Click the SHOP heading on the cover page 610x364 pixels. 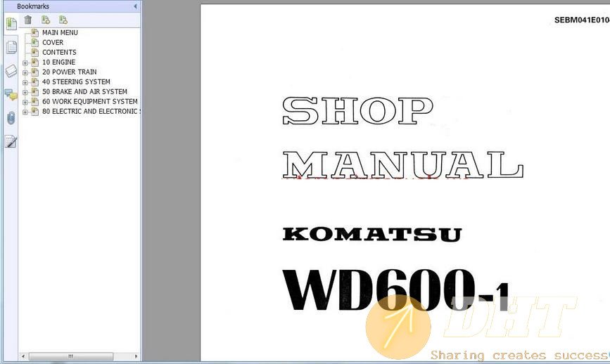point(357,111)
